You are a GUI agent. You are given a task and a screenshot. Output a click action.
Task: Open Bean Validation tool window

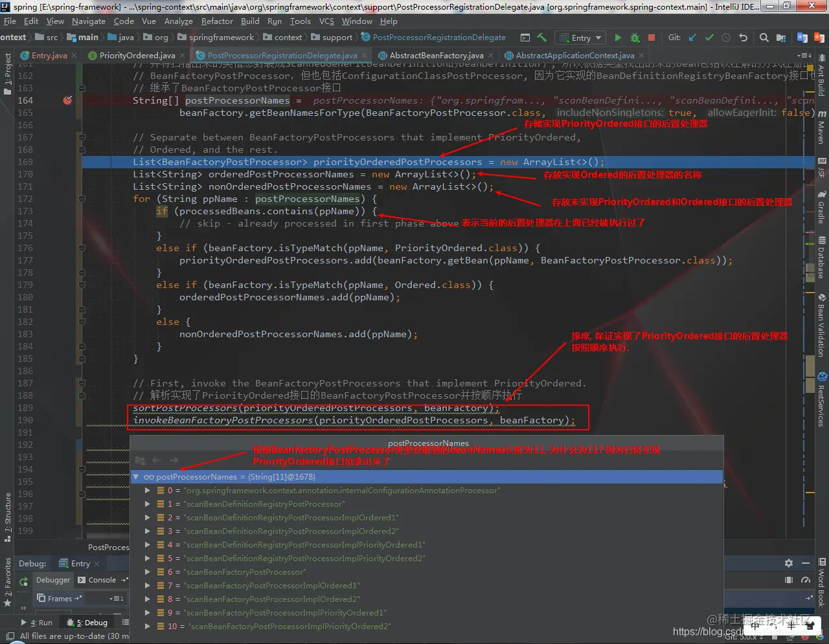(821, 326)
